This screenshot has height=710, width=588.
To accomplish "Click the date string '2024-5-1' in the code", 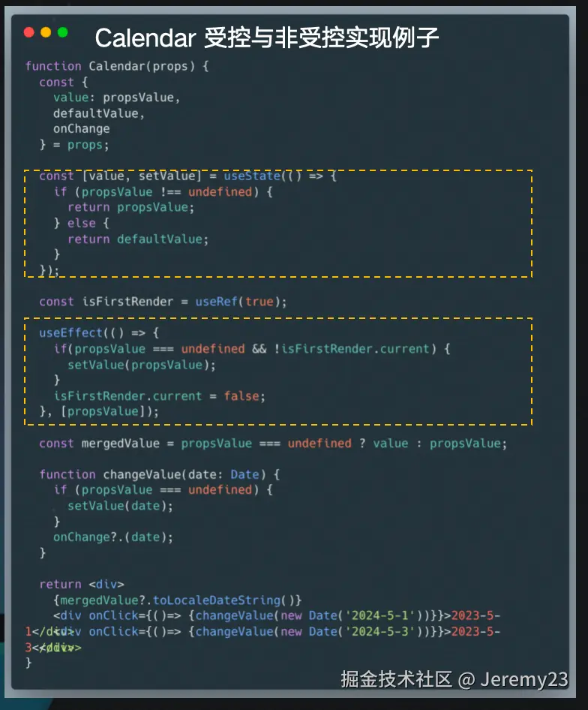I will 379,616.
